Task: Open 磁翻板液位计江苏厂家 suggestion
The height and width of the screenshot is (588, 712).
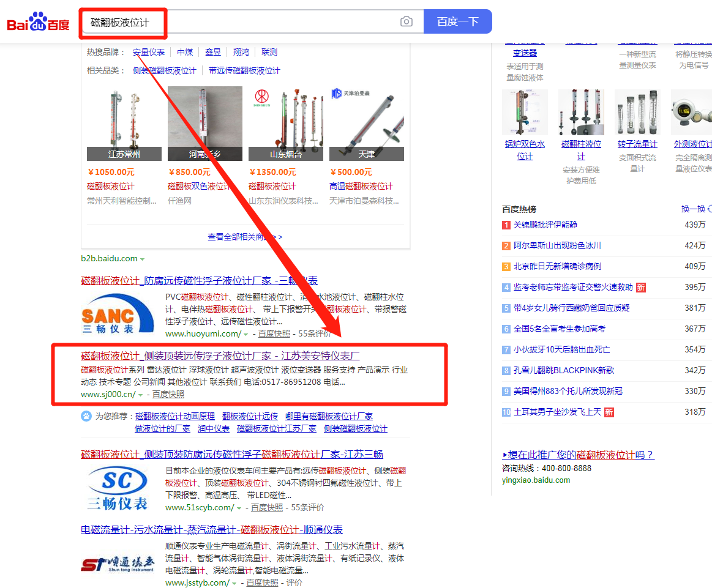Action: click(x=277, y=428)
